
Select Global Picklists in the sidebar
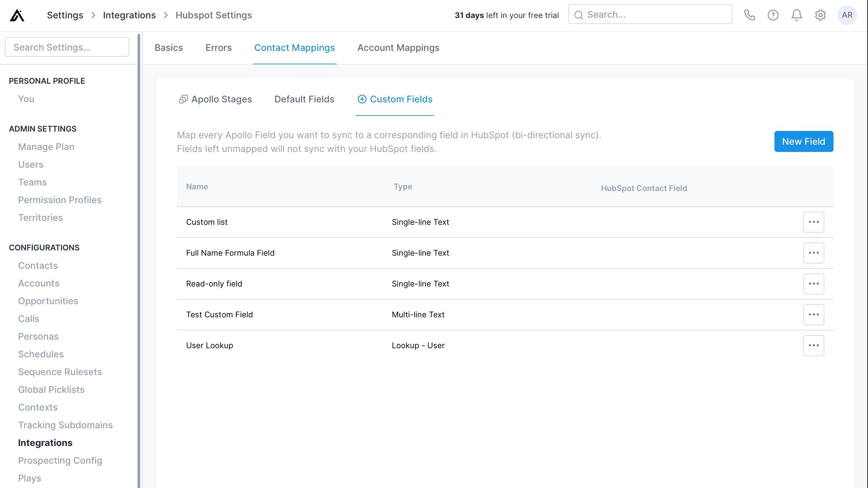pos(51,389)
